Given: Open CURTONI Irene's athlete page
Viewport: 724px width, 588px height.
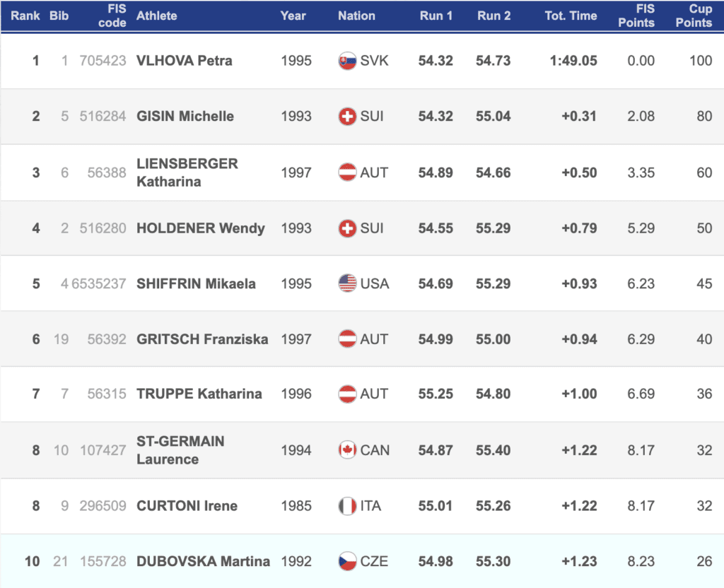Looking at the screenshot, I should (x=187, y=506).
